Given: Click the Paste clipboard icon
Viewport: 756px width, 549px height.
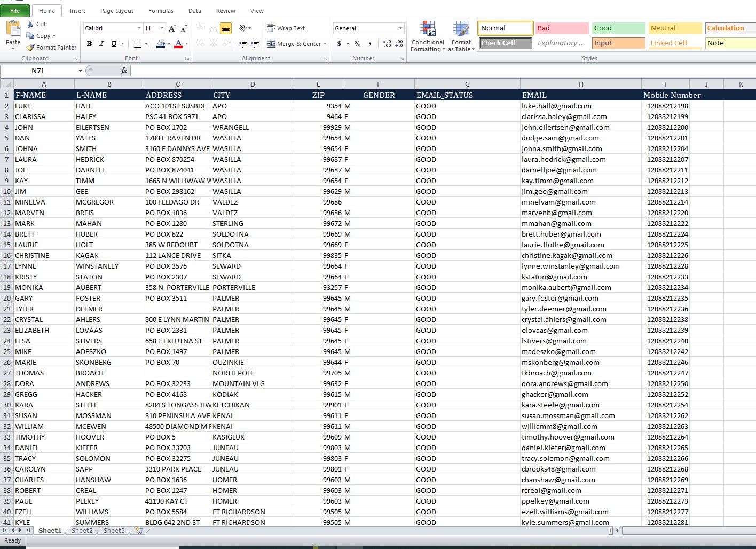Looking at the screenshot, I should [13, 29].
